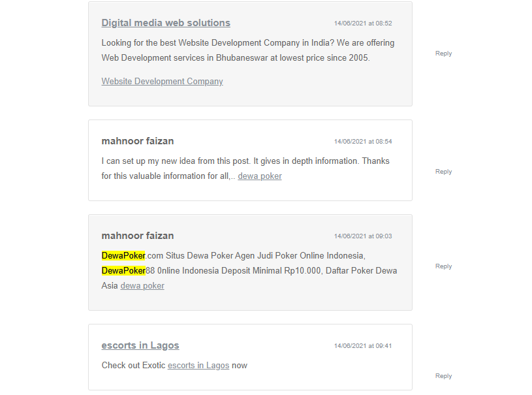This screenshot has width=532, height=395.
Task: Click the Website Development Company link
Action: pyautogui.click(x=162, y=82)
